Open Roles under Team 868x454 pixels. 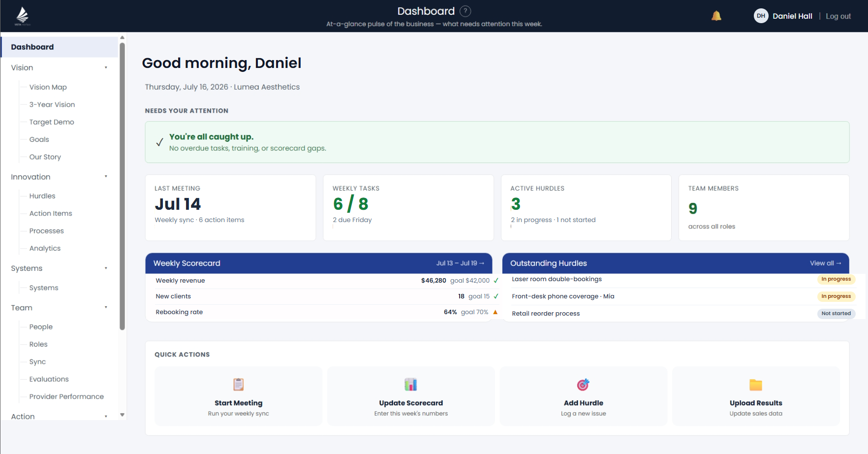(38, 344)
